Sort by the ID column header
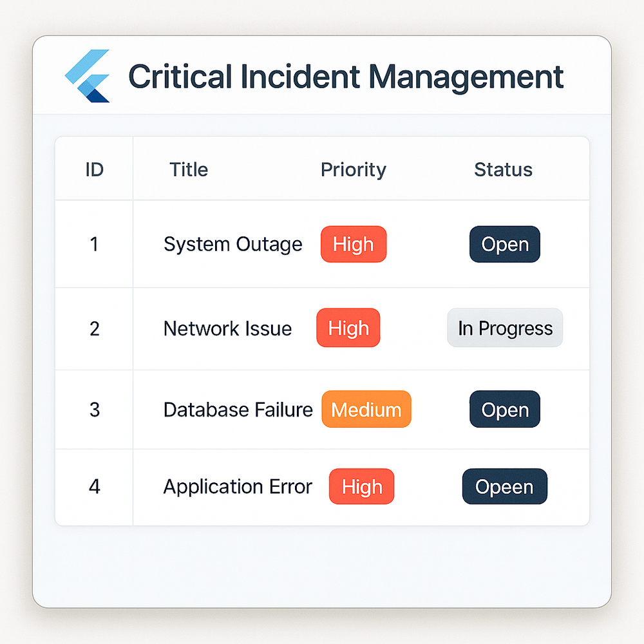This screenshot has width=644, height=644. point(95,169)
